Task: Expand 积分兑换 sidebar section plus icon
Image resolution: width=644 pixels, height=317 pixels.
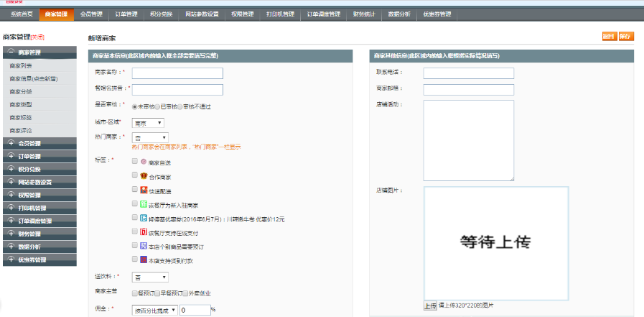Action: click(x=11, y=169)
